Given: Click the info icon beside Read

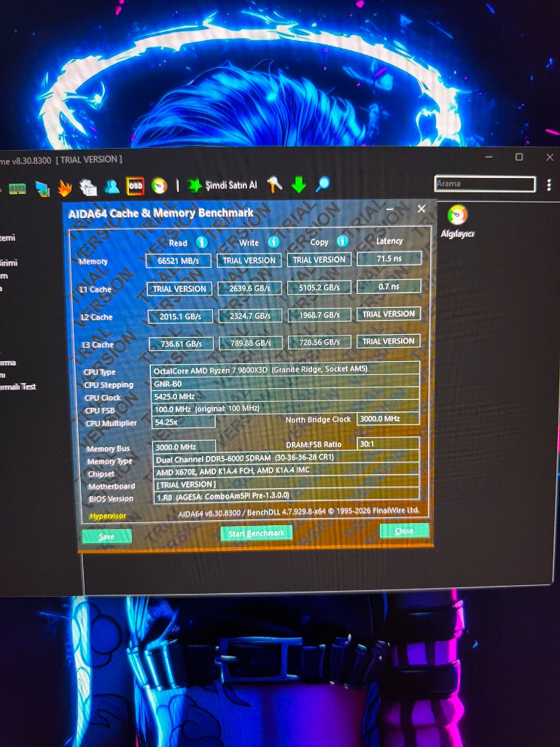Looking at the screenshot, I should point(202,242).
